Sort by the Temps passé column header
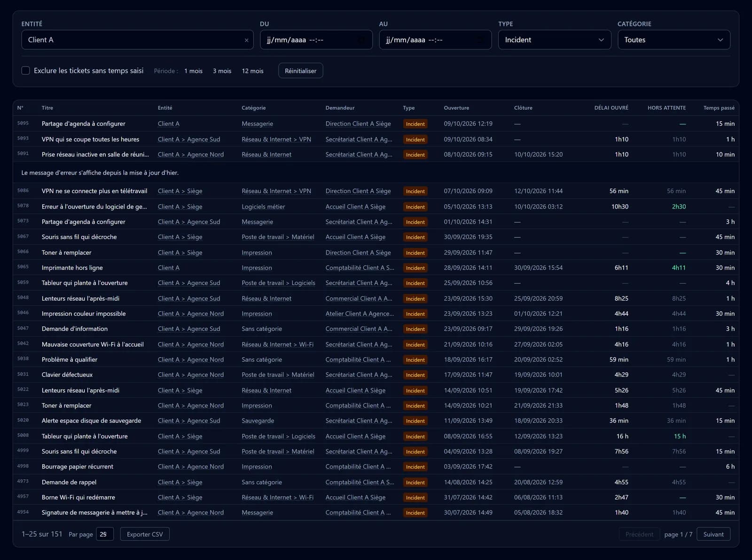This screenshot has width=752, height=560. 719,108
